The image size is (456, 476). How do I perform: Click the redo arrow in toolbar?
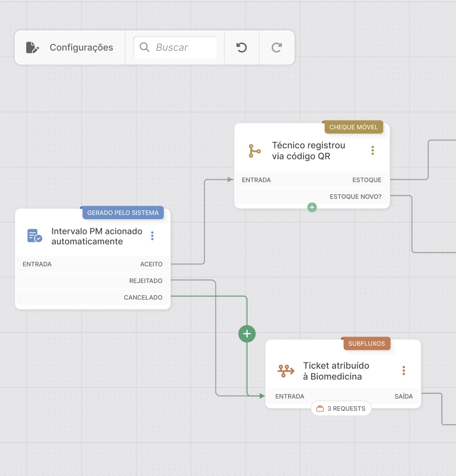pyautogui.click(x=277, y=48)
